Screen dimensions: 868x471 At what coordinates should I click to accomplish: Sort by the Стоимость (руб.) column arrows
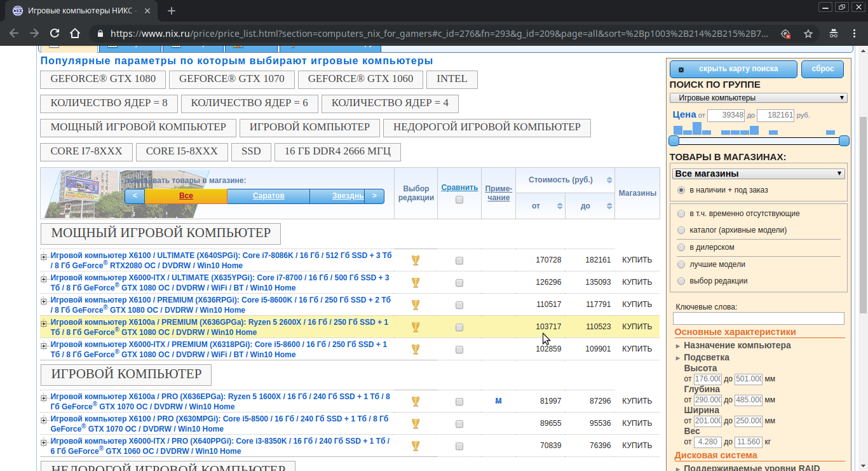click(x=609, y=180)
